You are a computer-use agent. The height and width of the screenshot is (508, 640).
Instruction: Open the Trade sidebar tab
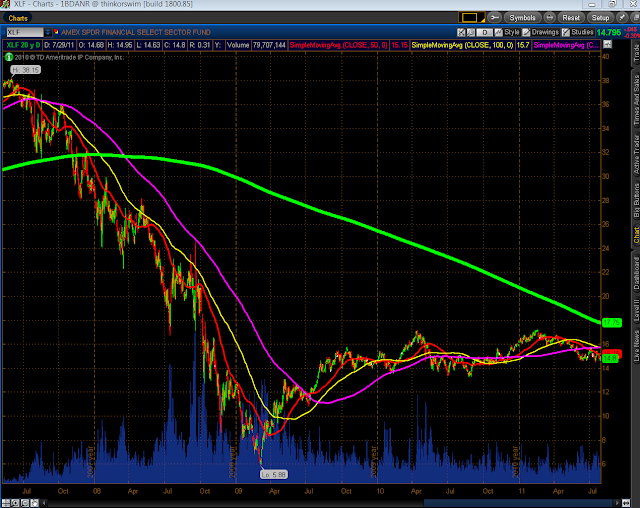(x=636, y=53)
